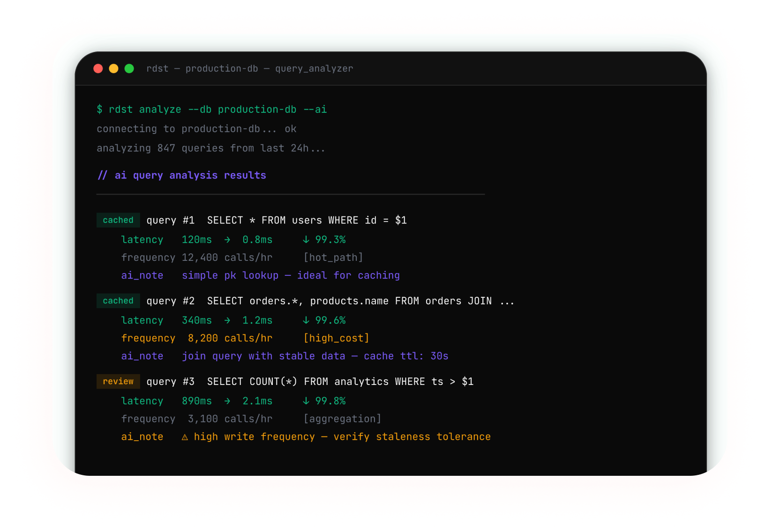Click the '[high_cost]' tag
765x532 pixels.
337,338
